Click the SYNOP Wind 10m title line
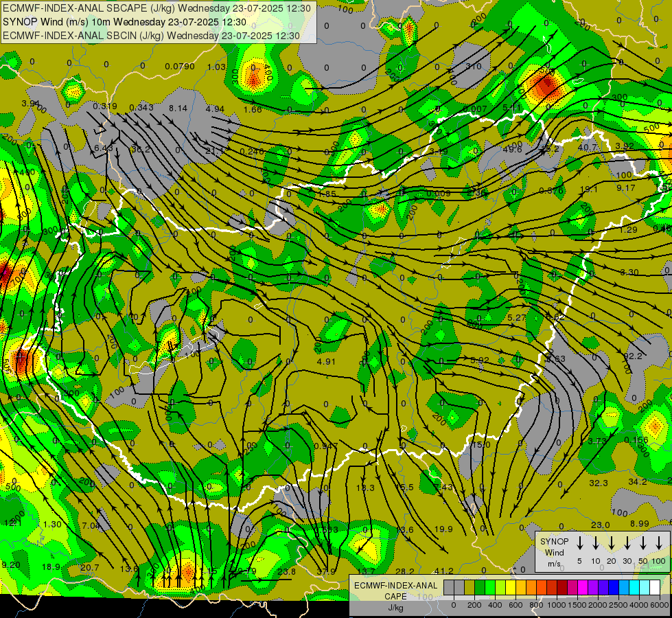Viewport: 672px width, 618px height. pyautogui.click(x=124, y=22)
